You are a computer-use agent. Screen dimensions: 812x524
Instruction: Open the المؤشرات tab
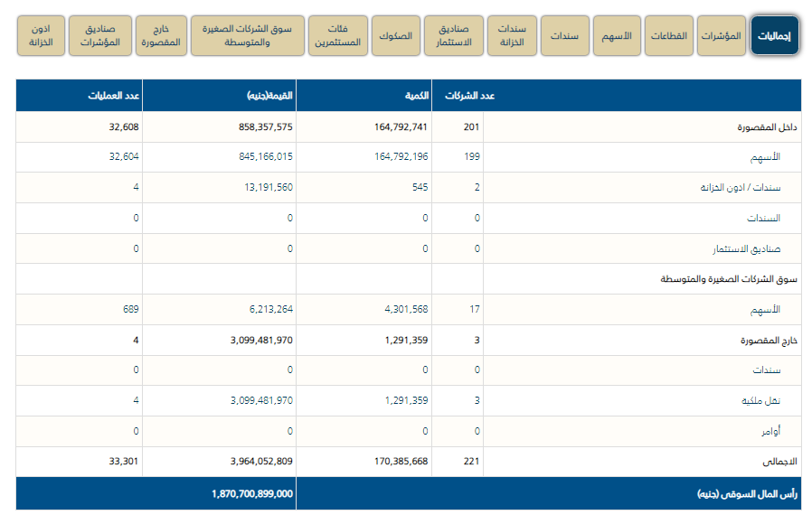point(722,35)
